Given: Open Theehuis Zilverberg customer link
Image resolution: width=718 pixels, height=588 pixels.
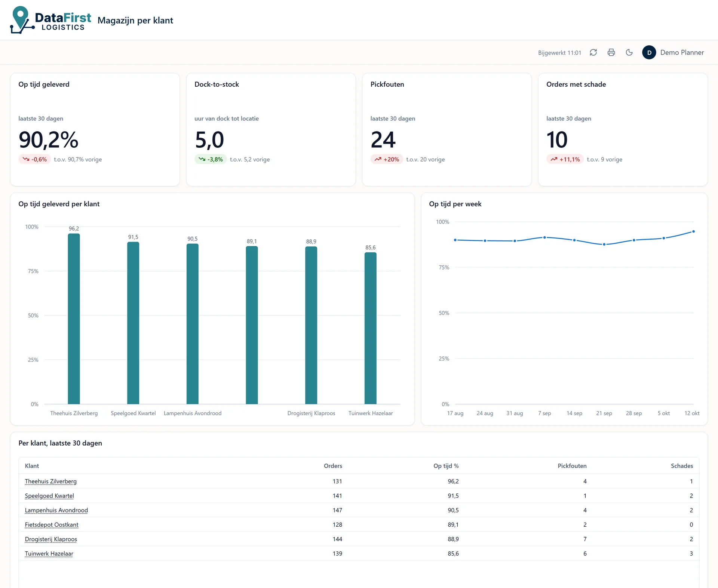Looking at the screenshot, I should point(50,481).
